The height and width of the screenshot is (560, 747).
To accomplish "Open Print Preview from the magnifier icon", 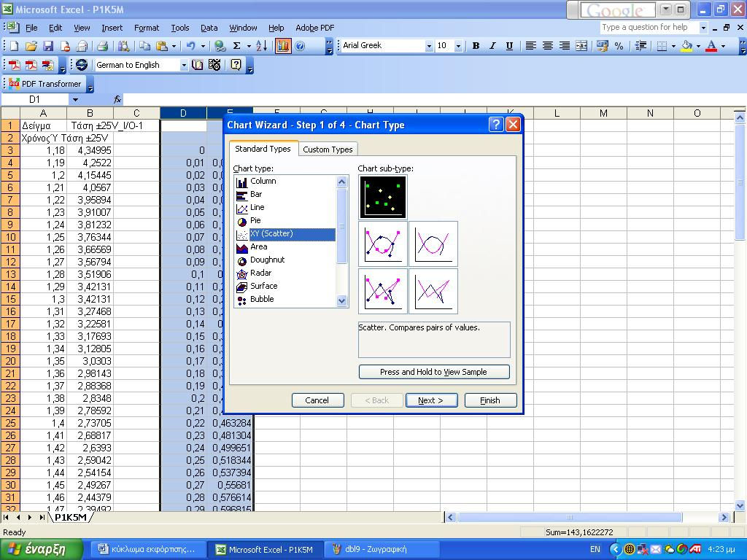I will pyautogui.click(x=124, y=46).
